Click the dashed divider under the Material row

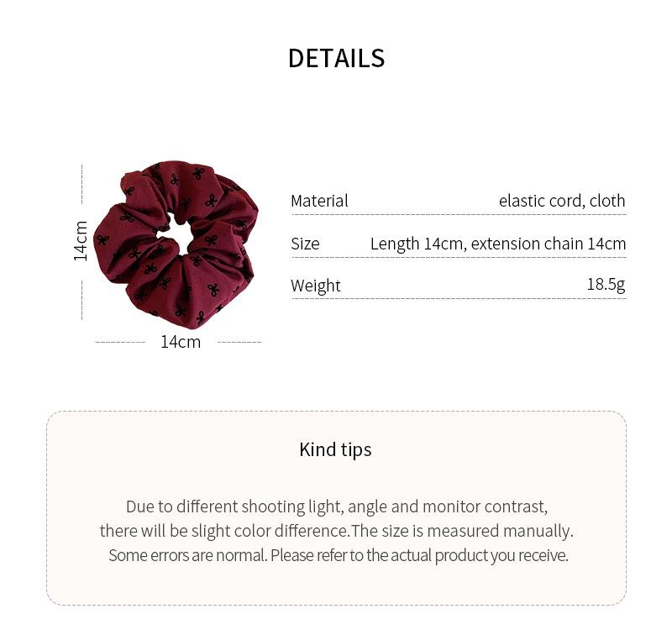pos(459,215)
